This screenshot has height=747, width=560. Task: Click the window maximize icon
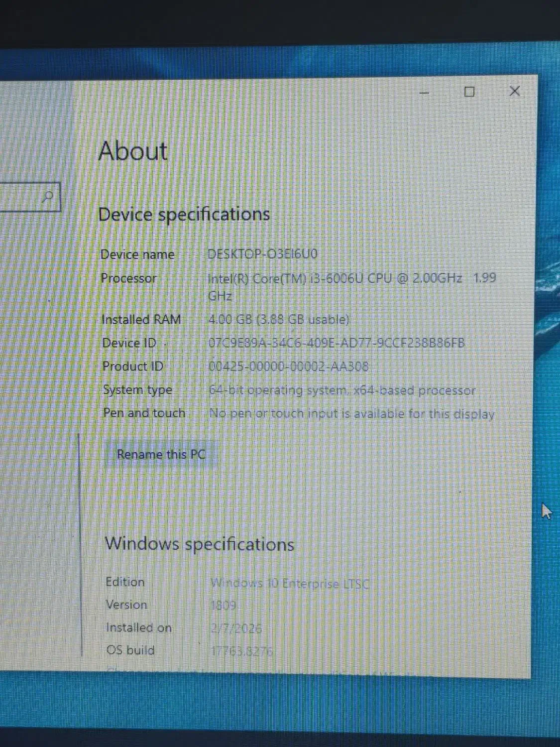468,92
